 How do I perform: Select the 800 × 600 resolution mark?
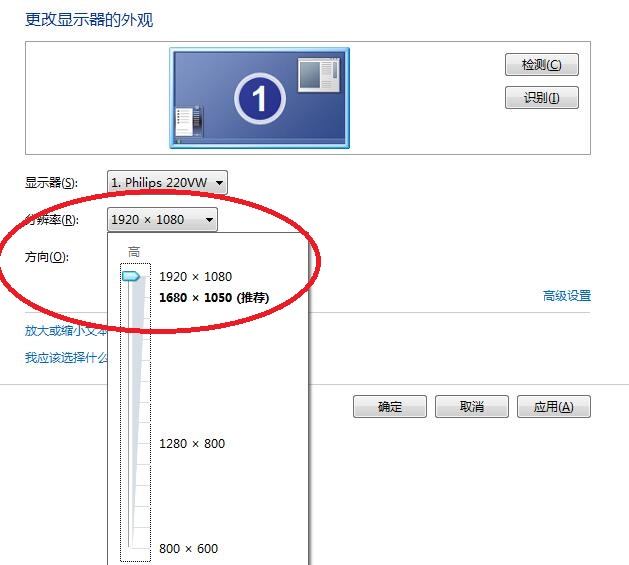(188, 548)
